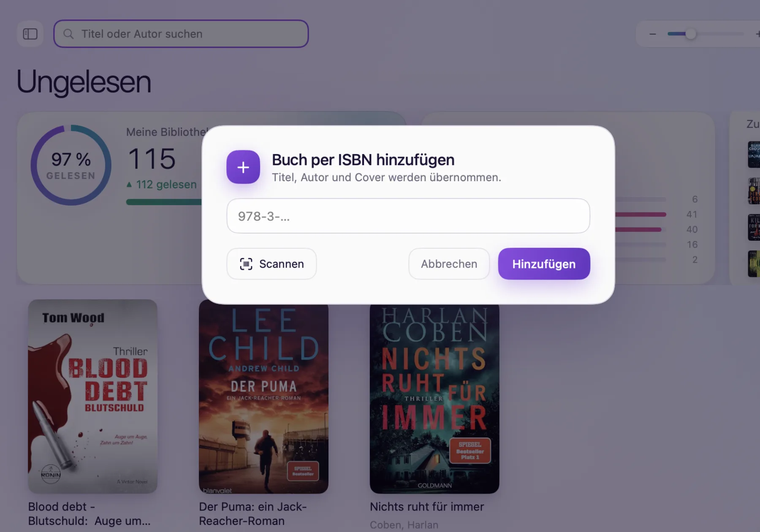Screen dimensions: 760x532
Task: Click the search magnifier icon
Action: 68,34
